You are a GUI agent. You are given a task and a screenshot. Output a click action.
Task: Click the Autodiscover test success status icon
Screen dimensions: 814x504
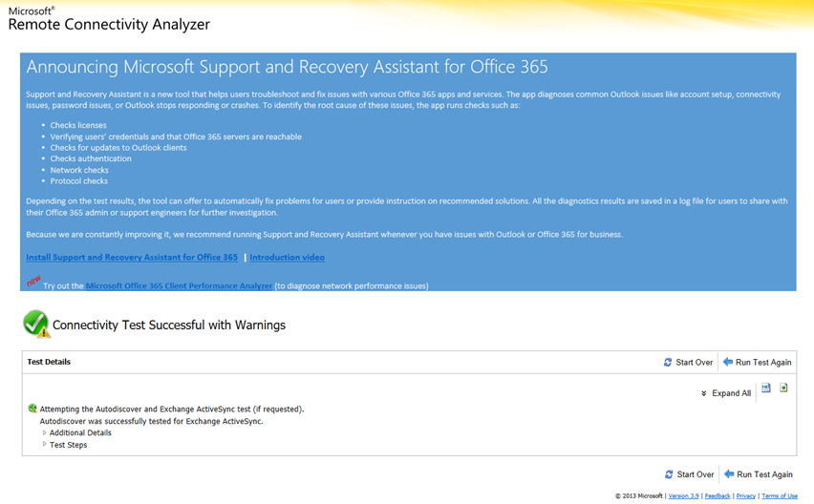click(x=32, y=409)
